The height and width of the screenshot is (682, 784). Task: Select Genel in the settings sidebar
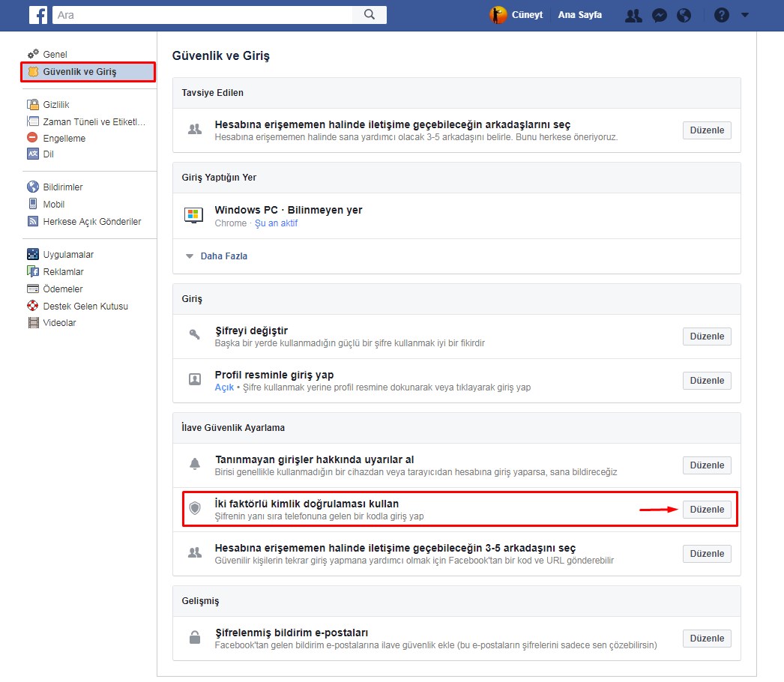55,55
